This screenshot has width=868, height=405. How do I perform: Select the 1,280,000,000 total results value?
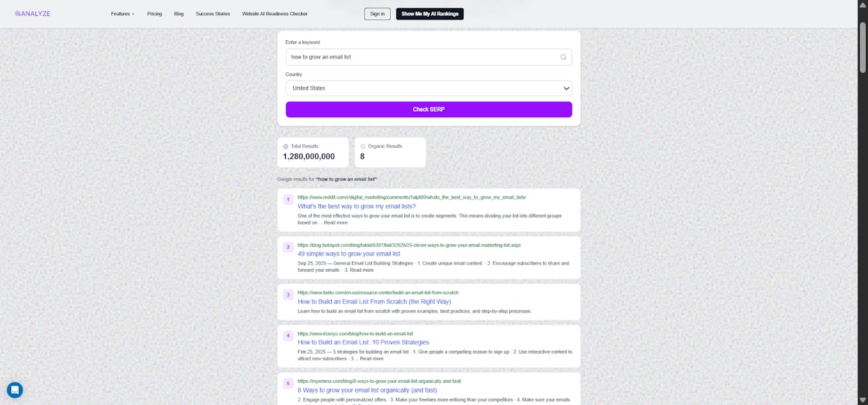(x=309, y=156)
